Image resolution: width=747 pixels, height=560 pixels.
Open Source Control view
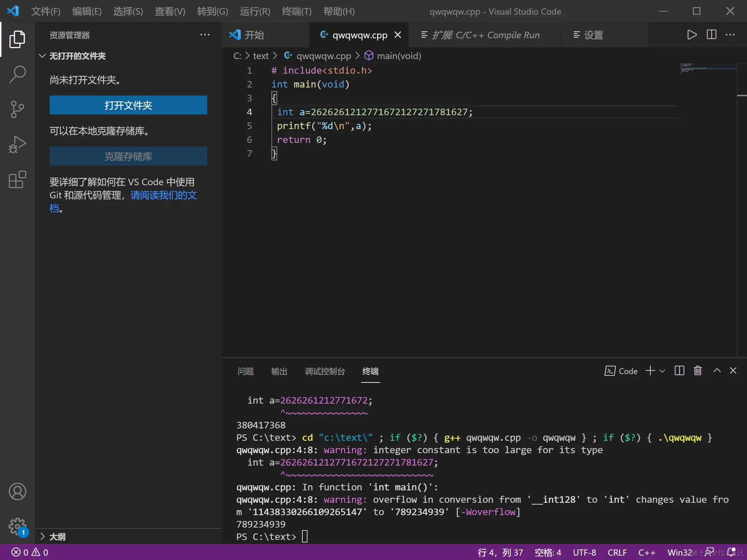(x=17, y=109)
